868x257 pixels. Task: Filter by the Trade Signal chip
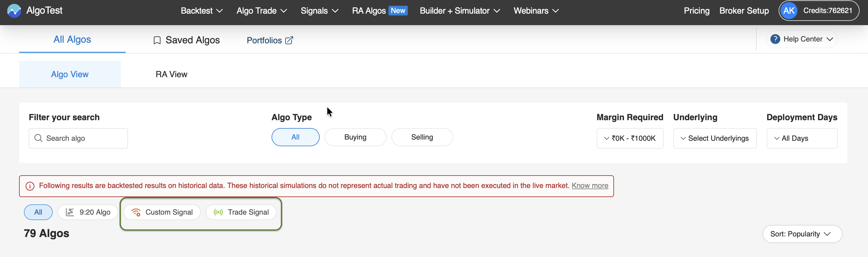[x=241, y=212]
